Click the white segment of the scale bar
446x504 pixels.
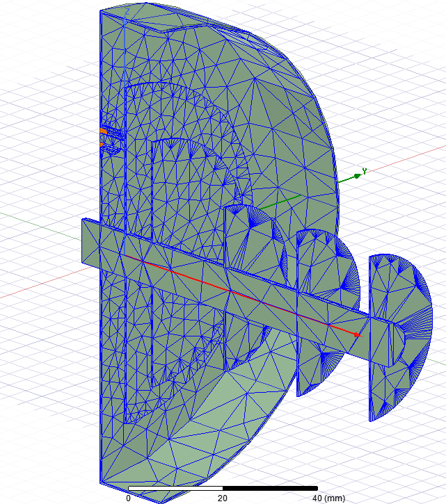coord(175,488)
